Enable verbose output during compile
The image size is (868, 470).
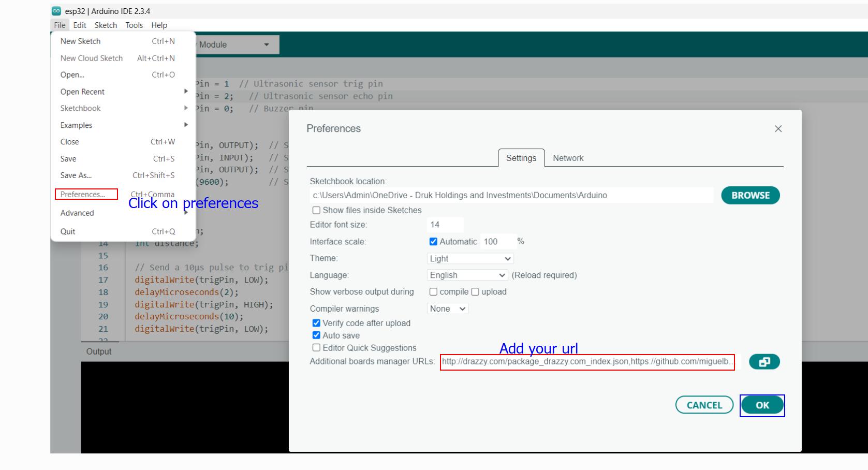433,292
